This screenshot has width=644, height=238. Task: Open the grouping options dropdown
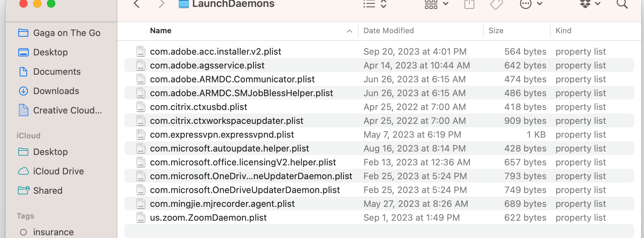pos(436,4)
